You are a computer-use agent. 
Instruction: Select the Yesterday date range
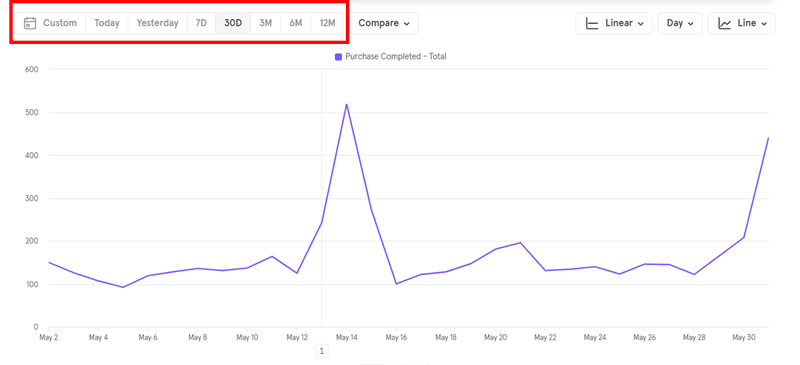click(158, 23)
